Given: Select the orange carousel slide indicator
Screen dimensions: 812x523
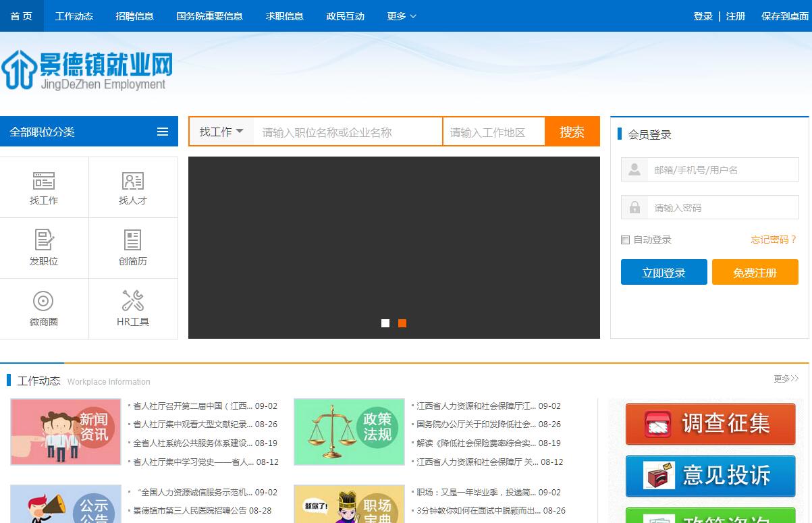Looking at the screenshot, I should coord(402,323).
